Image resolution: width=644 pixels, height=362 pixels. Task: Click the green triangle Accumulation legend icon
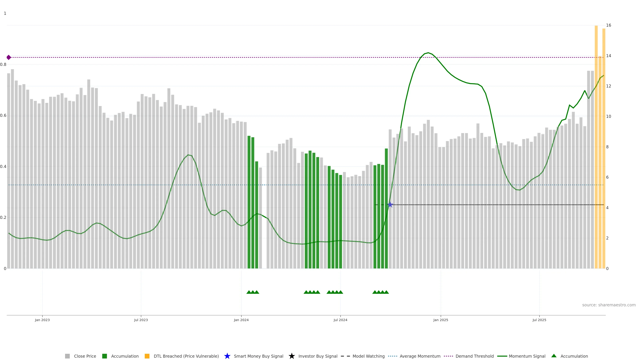point(554,356)
